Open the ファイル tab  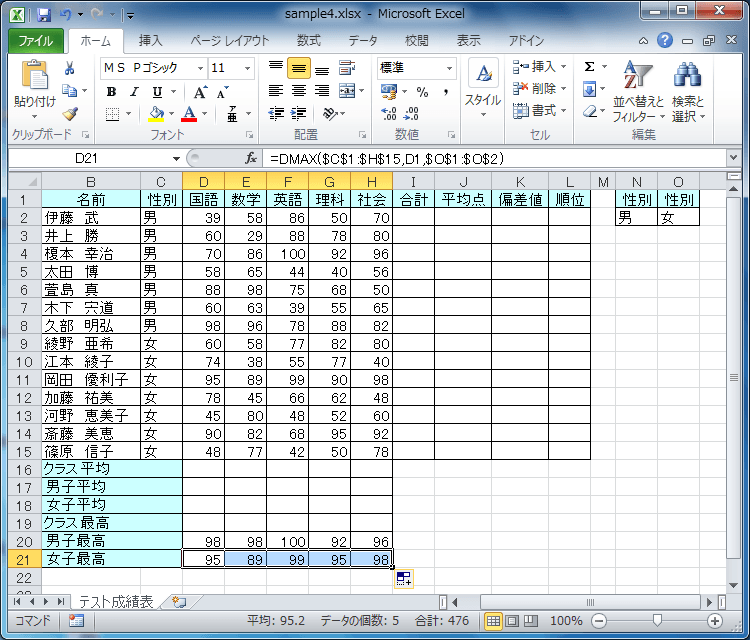pos(36,41)
